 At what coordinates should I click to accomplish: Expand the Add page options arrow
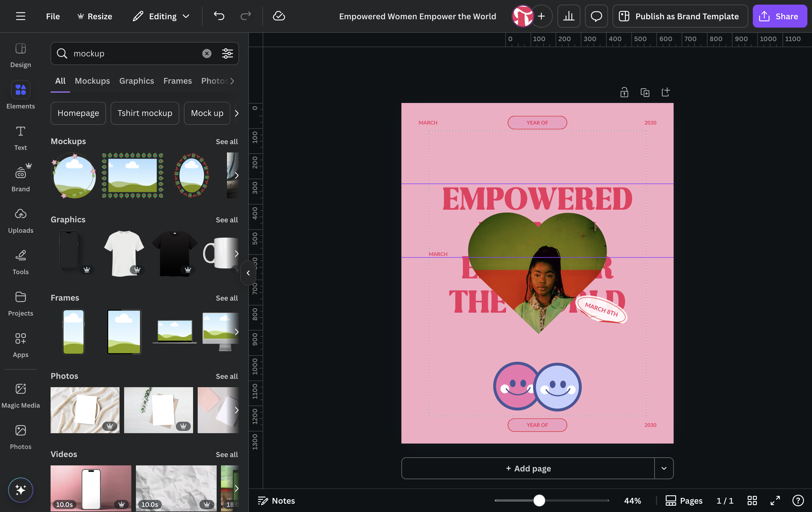(x=664, y=468)
